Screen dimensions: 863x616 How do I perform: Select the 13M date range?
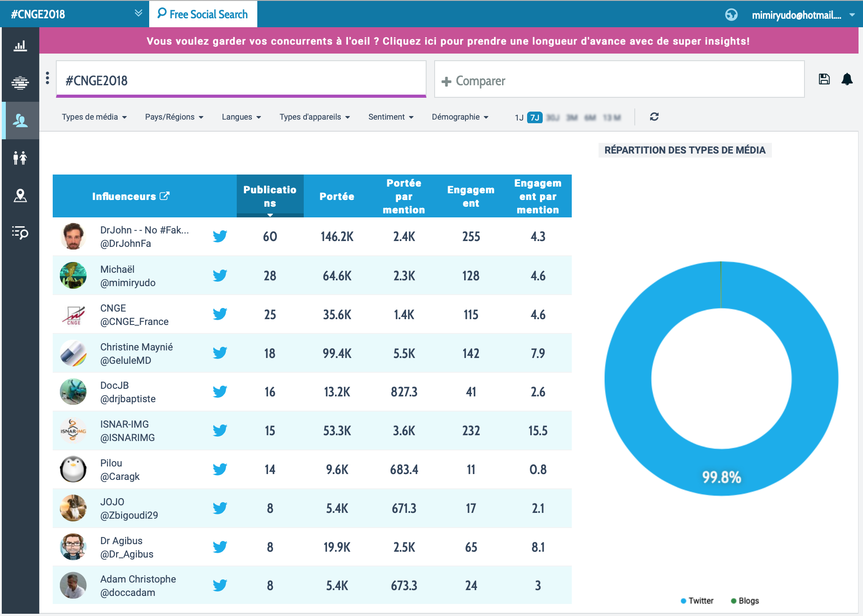point(612,117)
